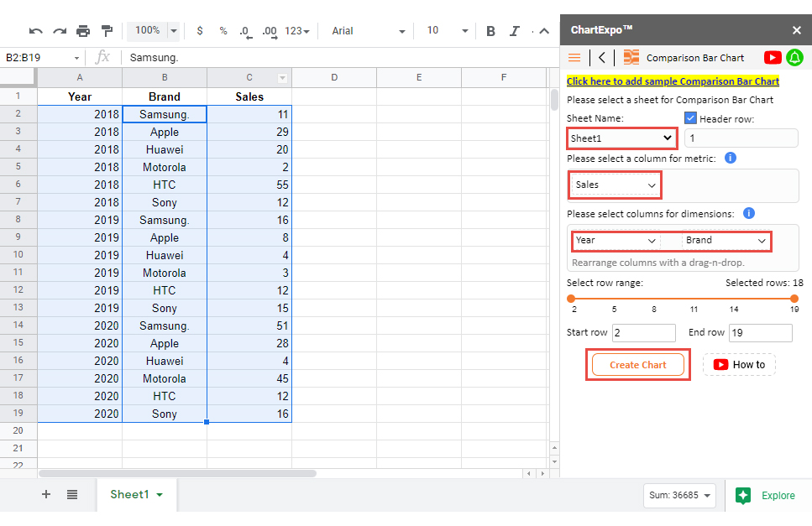The width and height of the screenshot is (812, 526).
Task: Open the Year dimension dropdown
Action: pyautogui.click(x=616, y=241)
